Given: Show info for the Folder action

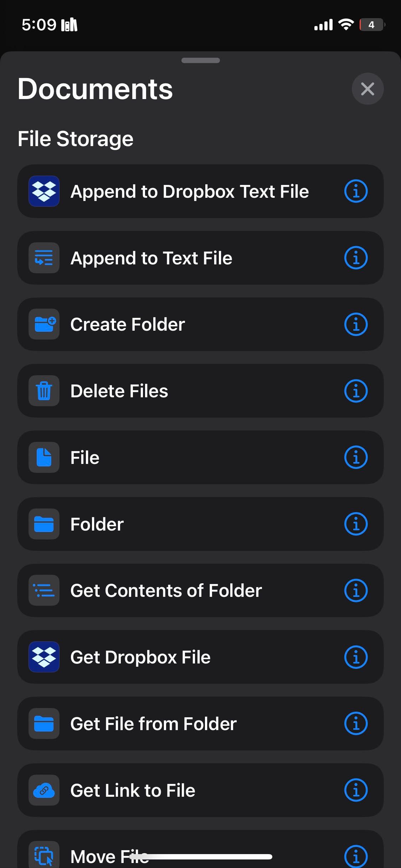Looking at the screenshot, I should pos(356,524).
